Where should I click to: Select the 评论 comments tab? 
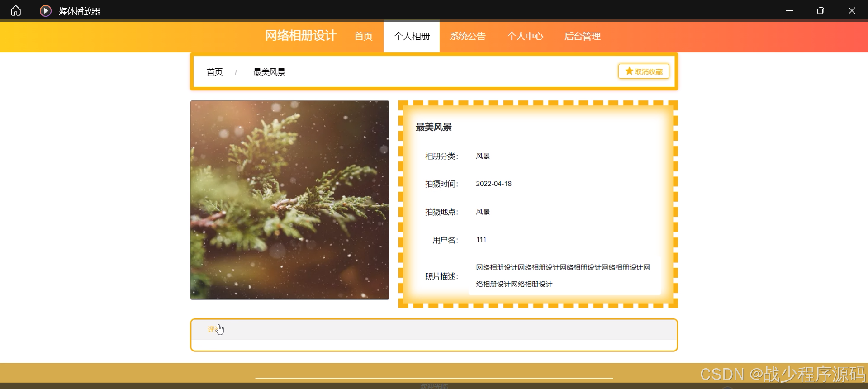(x=214, y=329)
